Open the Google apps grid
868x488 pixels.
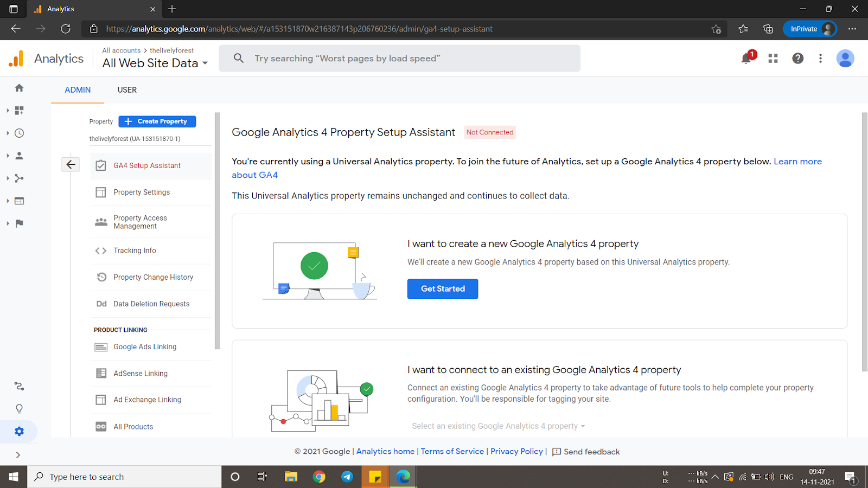tap(773, 58)
